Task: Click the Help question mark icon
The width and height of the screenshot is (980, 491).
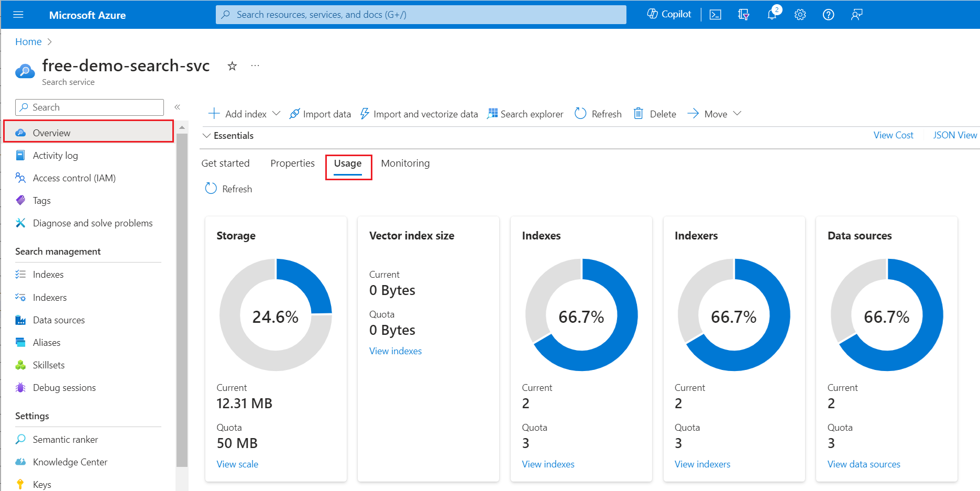Action: tap(828, 15)
